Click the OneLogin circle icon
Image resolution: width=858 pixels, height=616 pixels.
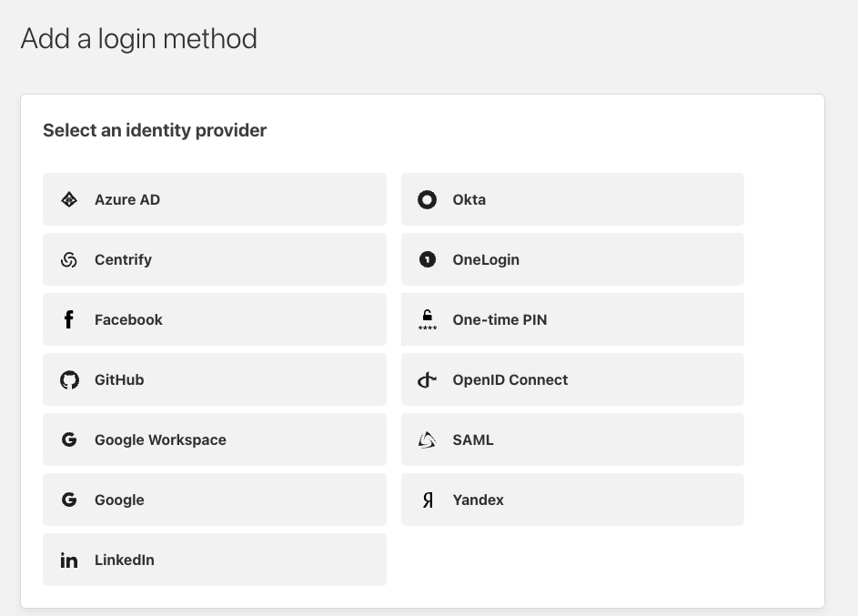pyautogui.click(x=428, y=259)
